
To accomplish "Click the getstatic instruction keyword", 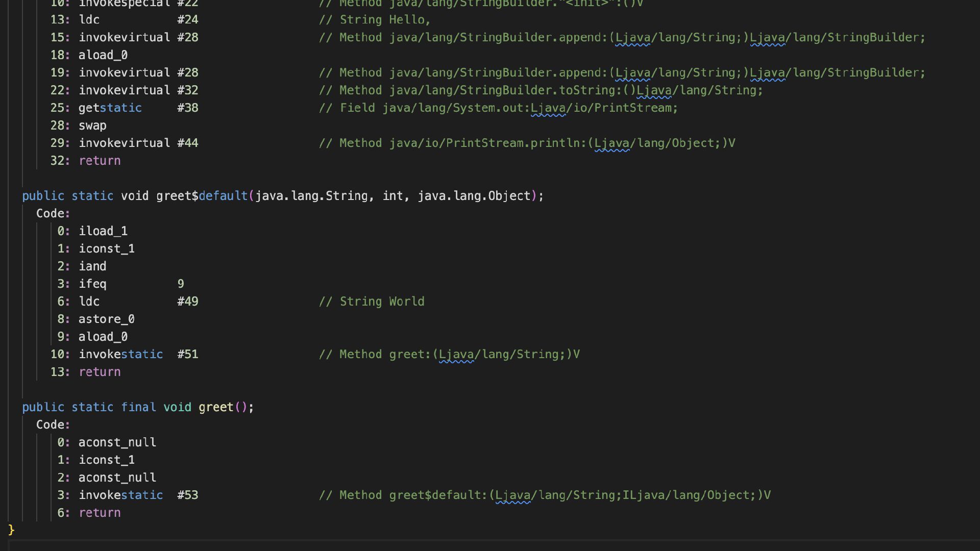I will tap(110, 108).
